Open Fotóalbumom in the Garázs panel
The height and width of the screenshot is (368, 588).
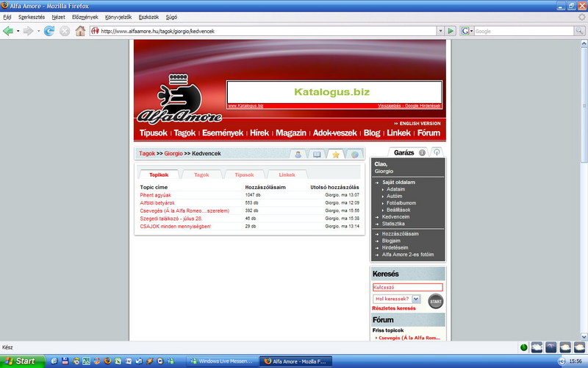coord(401,203)
